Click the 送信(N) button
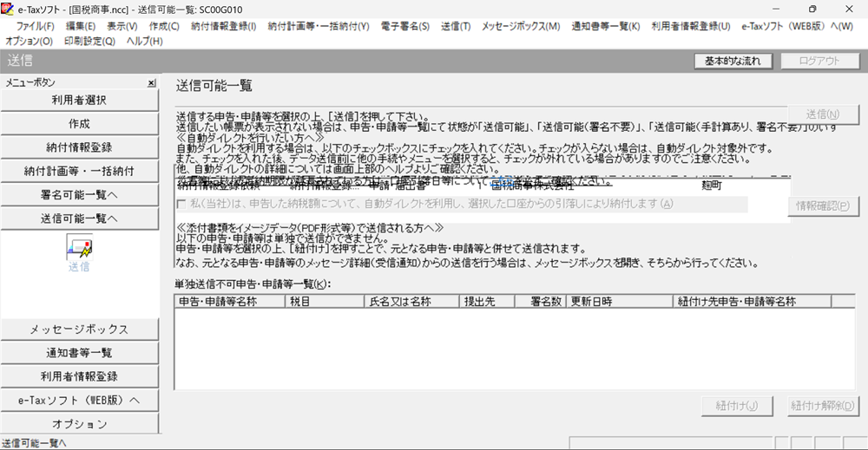The height and width of the screenshot is (450, 868). [823, 114]
